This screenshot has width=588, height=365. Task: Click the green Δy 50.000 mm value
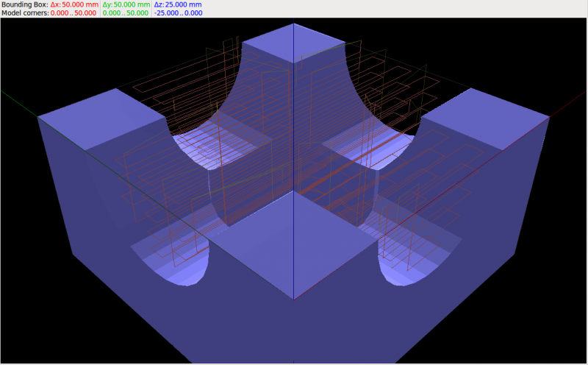point(126,4)
